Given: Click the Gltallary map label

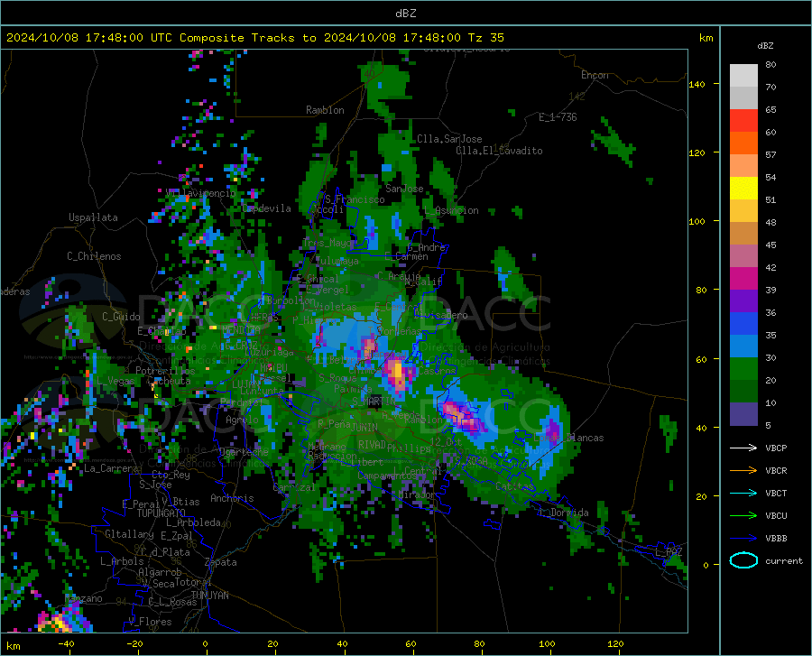Looking at the screenshot, I should 129,534.
